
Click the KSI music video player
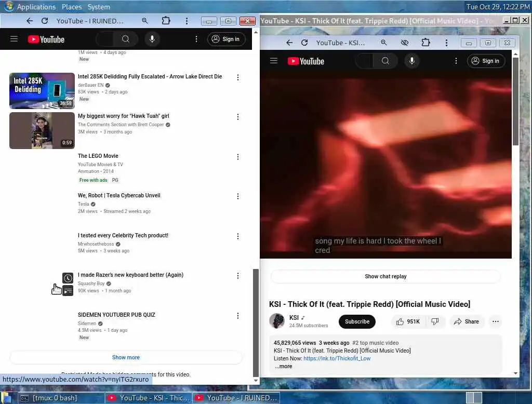pos(386,165)
